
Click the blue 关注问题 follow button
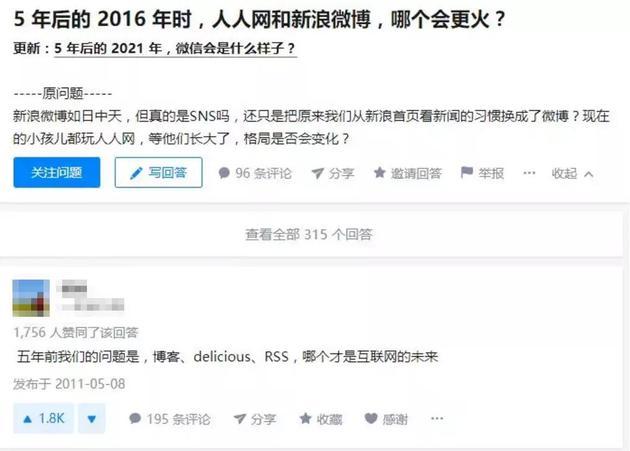tap(57, 172)
